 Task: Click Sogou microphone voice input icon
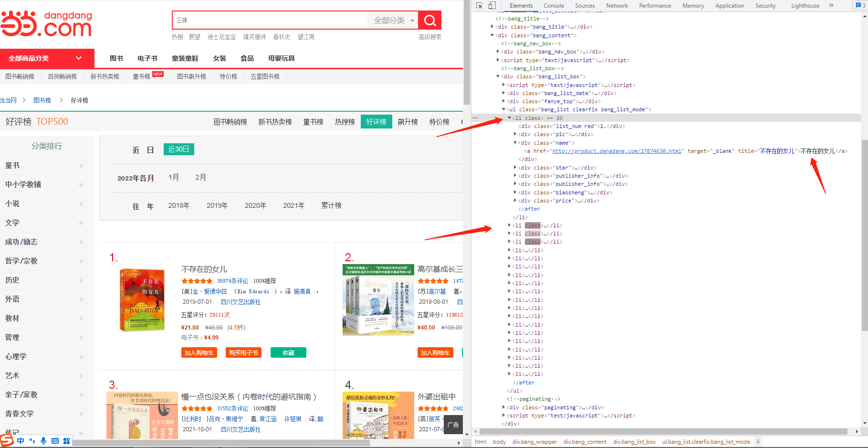tap(43, 441)
